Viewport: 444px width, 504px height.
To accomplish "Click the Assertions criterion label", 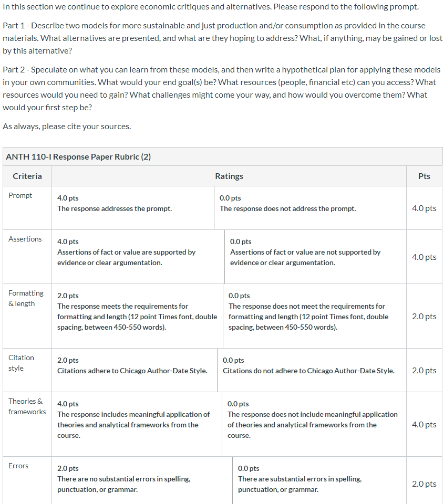I will tap(25, 239).
